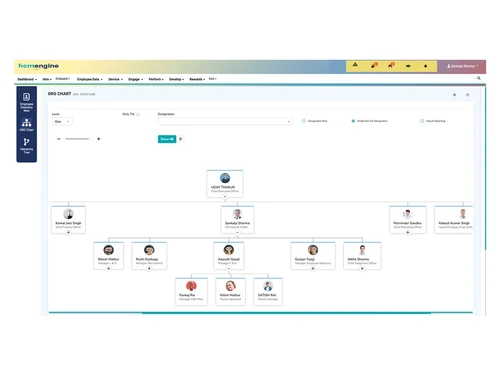This screenshot has width=500, height=375.
Task: Open second notification icon with orange badge
Action: 391,65
